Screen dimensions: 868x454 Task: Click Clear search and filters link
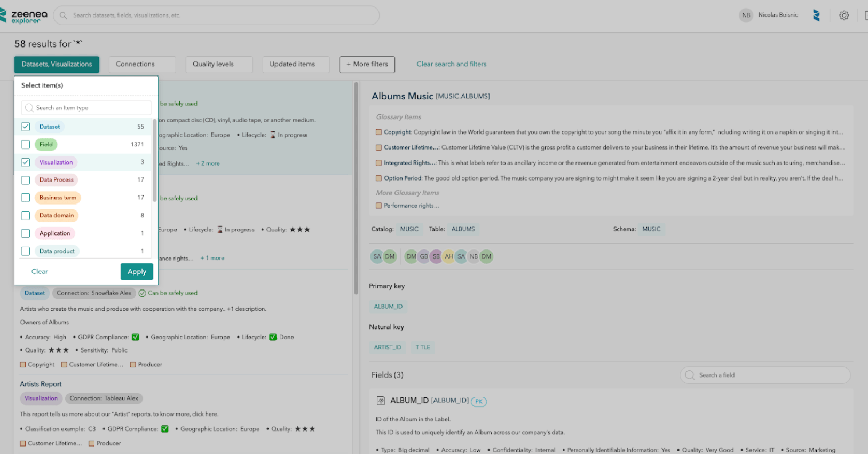(x=451, y=64)
